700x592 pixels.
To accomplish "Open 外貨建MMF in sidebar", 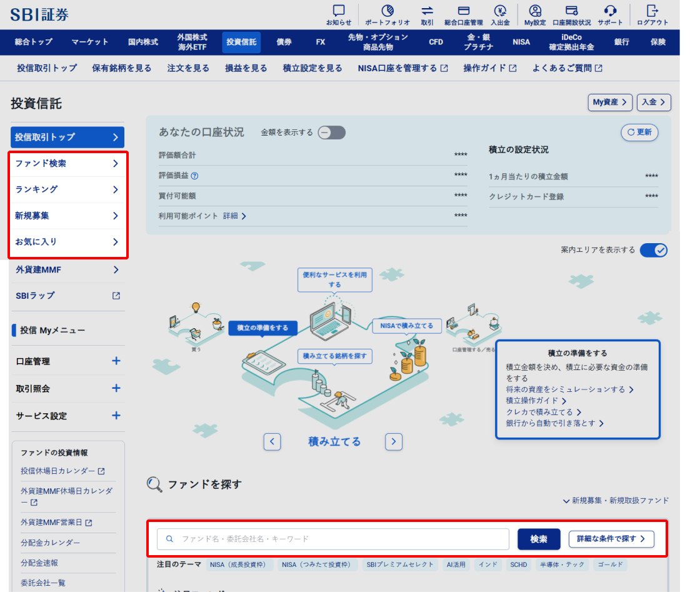I will pos(67,269).
